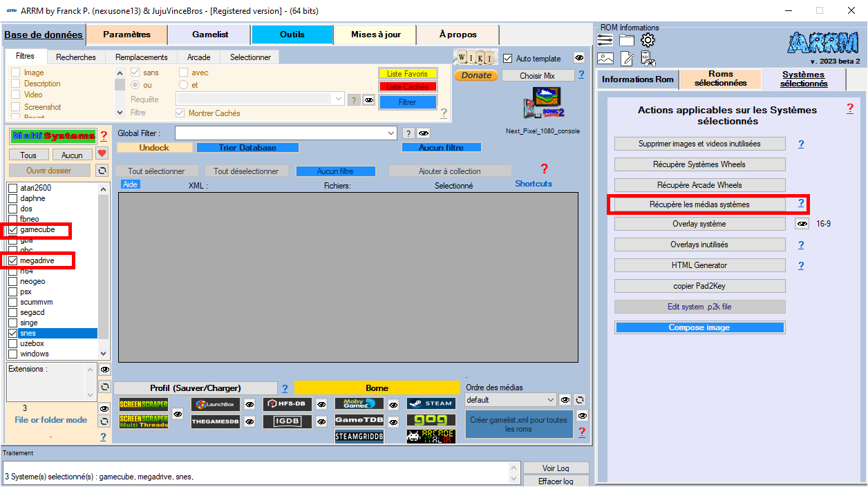The width and height of the screenshot is (868, 487).
Task: Open the GOG scraper icon
Action: click(x=431, y=420)
